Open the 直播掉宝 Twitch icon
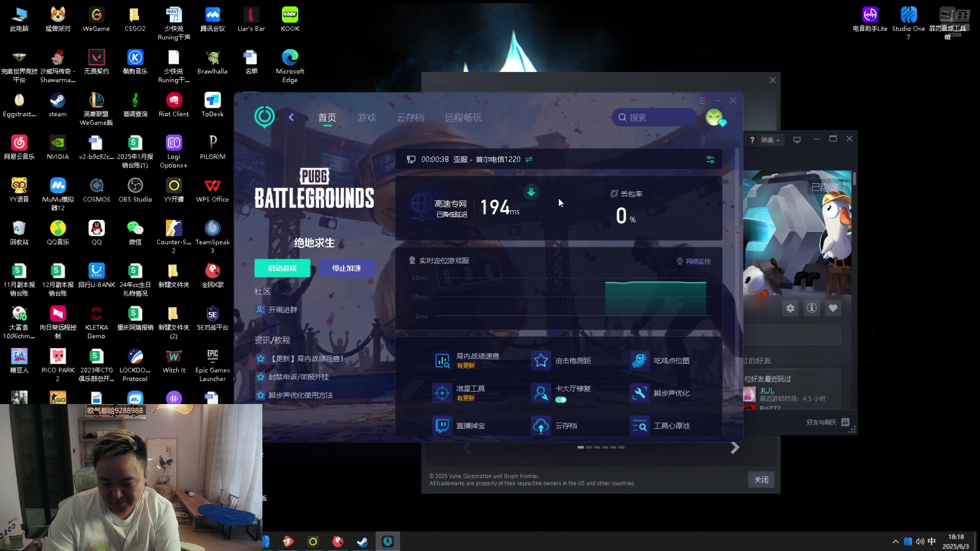This screenshot has width=980, height=551. tap(442, 425)
